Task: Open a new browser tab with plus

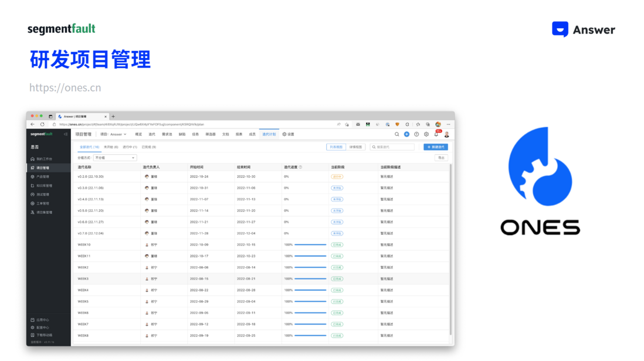Action: coord(113,117)
